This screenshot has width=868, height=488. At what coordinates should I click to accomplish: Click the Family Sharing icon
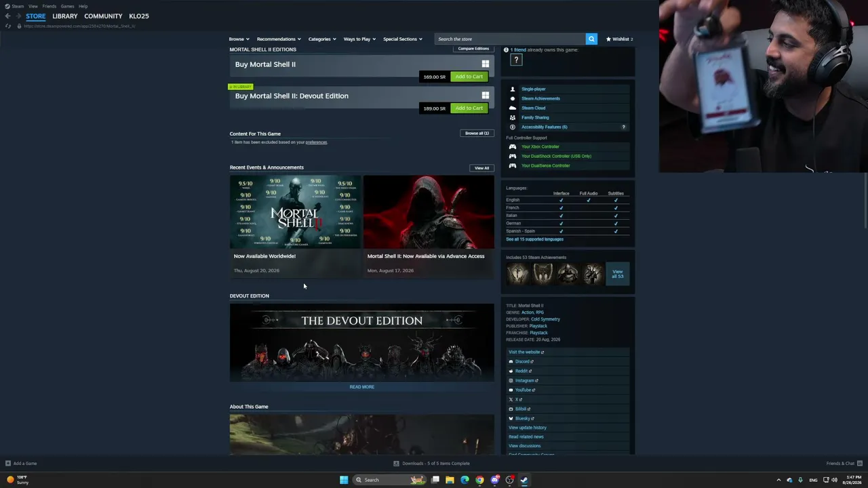513,117
